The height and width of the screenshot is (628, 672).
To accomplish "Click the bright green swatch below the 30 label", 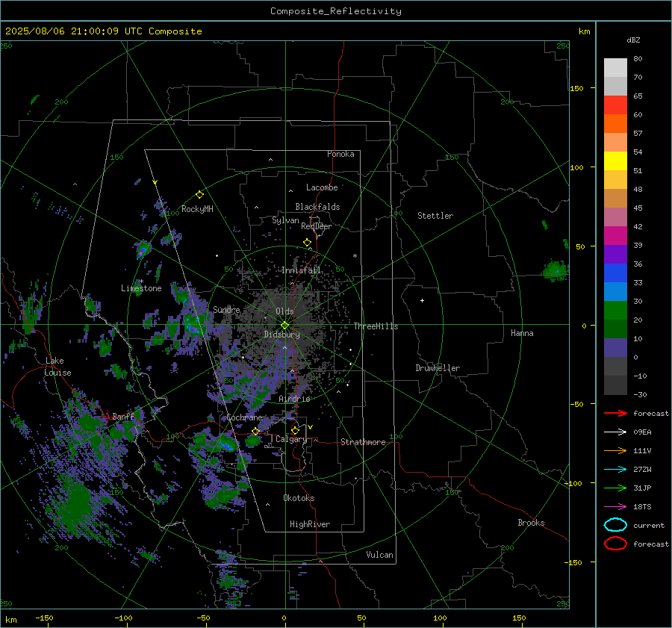I will point(615,311).
